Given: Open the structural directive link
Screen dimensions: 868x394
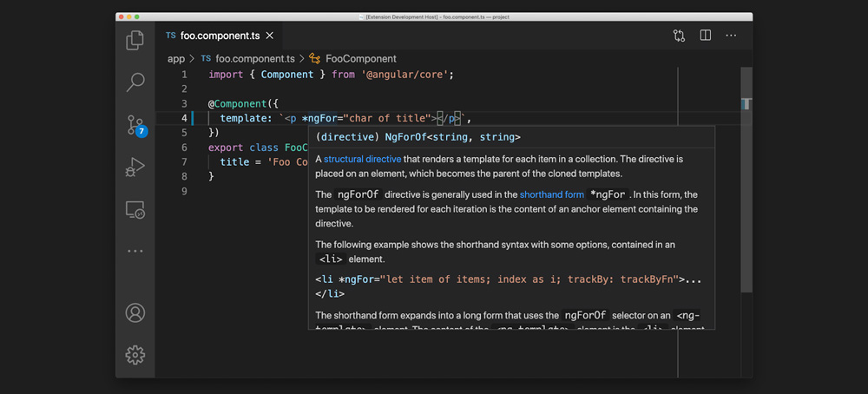Looking at the screenshot, I should click(363, 160).
